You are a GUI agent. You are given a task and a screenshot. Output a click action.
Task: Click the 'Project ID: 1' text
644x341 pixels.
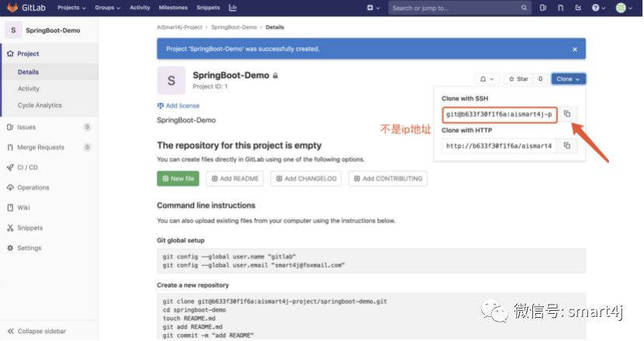pos(209,87)
